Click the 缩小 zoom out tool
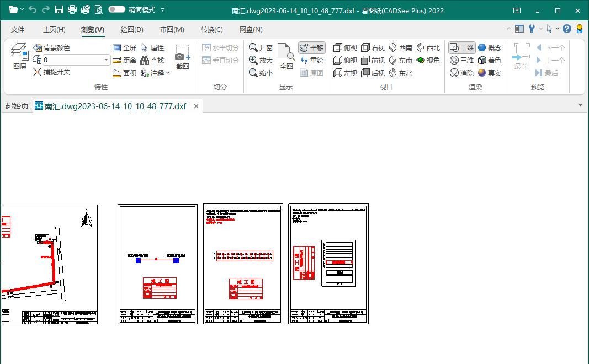 [x=261, y=73]
